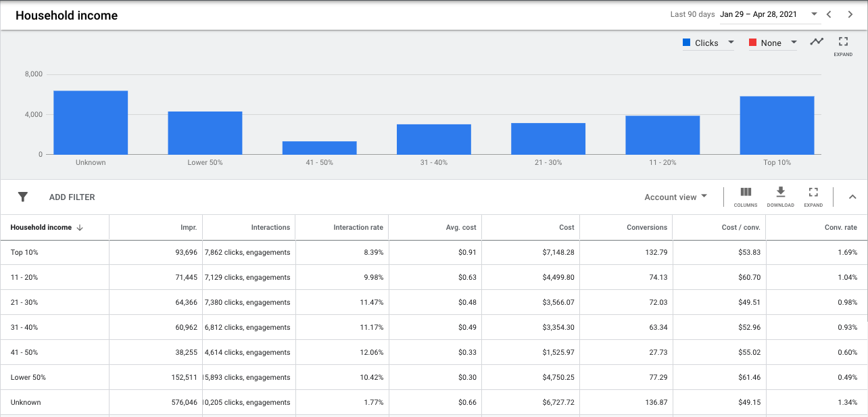Select the 21 - 30% table row label

click(x=24, y=302)
